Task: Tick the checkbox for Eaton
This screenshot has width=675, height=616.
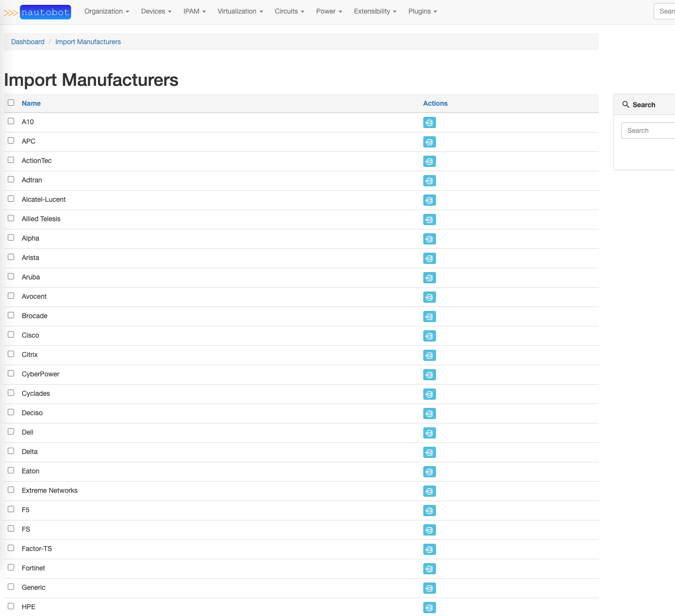Action: coord(11,470)
